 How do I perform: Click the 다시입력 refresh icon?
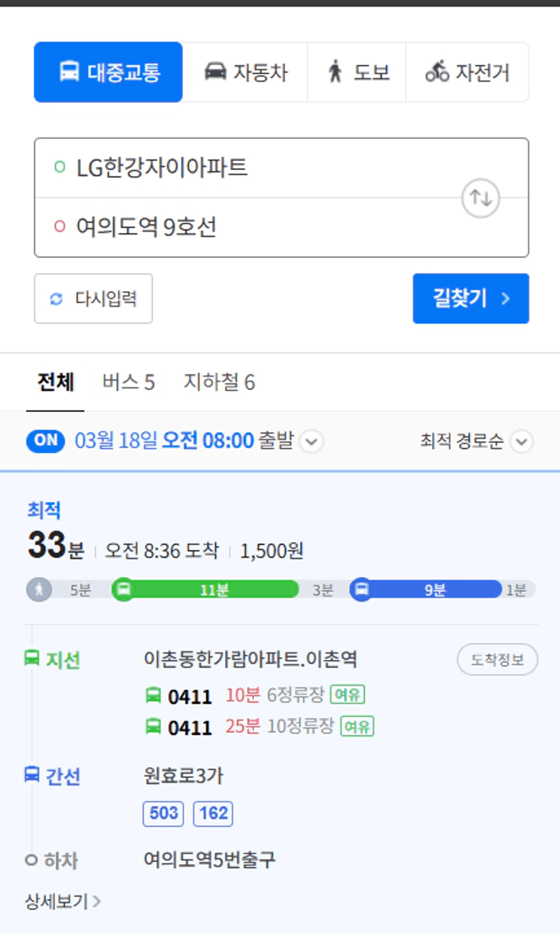point(56,299)
